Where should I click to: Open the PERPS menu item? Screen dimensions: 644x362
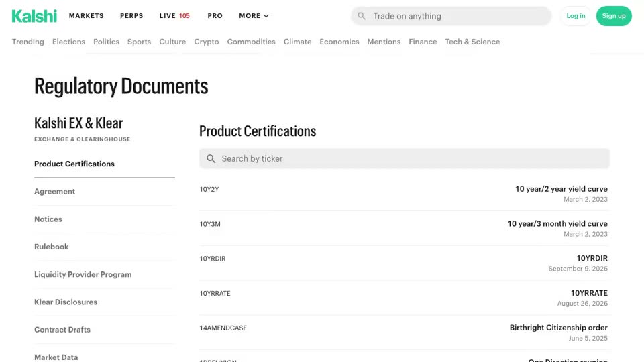click(x=131, y=16)
